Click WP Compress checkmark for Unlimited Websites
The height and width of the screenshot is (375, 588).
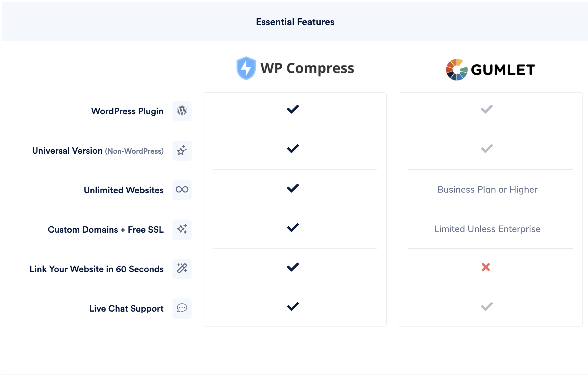(293, 188)
